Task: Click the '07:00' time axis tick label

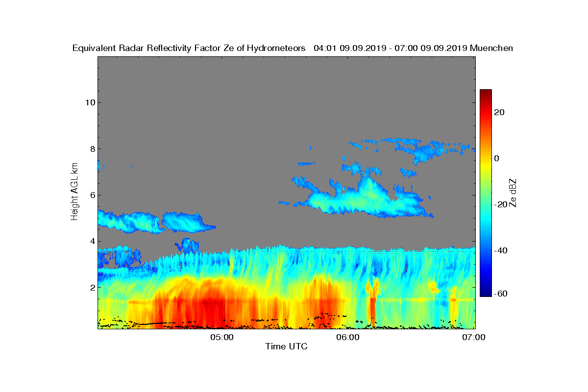Action: point(474,337)
